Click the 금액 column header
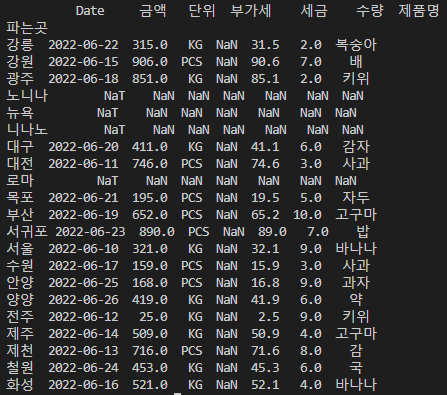Screen dimensions: 447x395 click(x=153, y=11)
